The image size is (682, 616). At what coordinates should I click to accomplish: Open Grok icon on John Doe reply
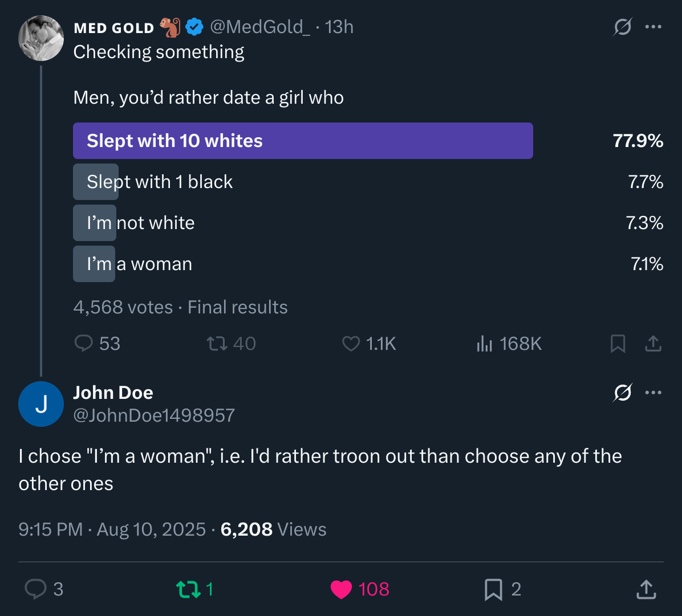click(x=623, y=393)
